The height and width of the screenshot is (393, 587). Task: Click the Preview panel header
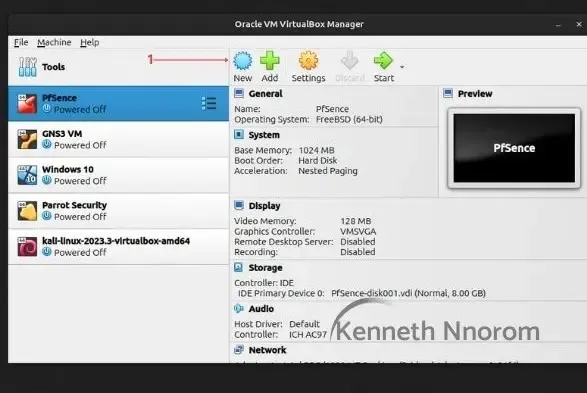pos(475,94)
